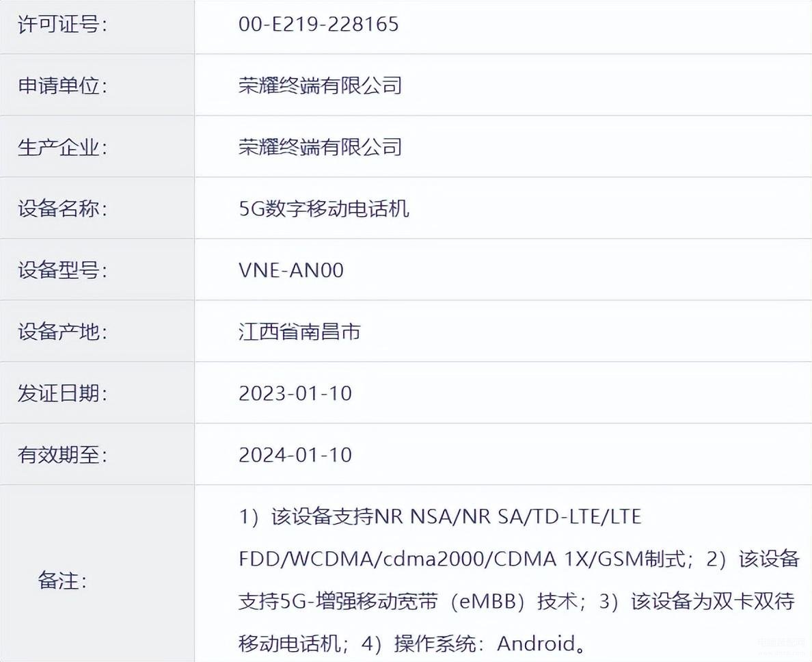Select model number VNE-AN00
The height and width of the screenshot is (662, 812).
click(x=291, y=270)
